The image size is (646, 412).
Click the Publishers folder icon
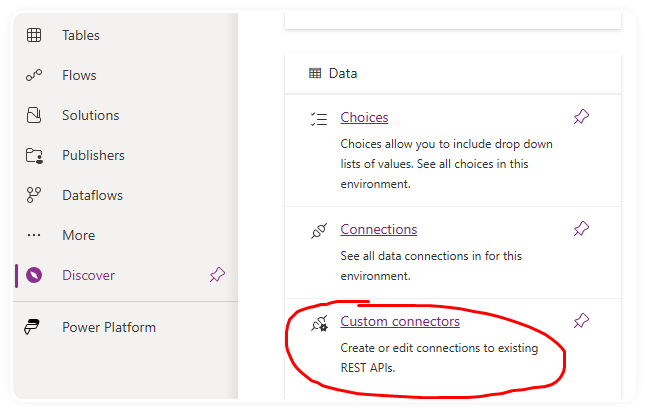(x=34, y=155)
